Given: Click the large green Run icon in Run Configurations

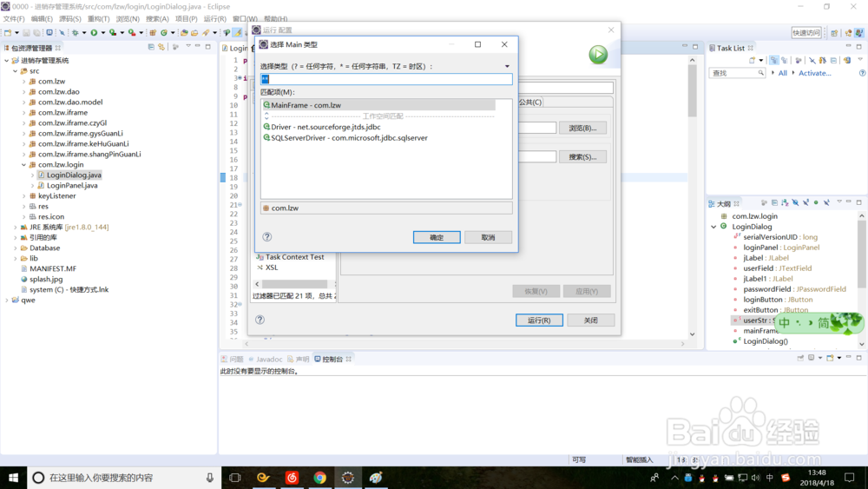Looking at the screenshot, I should pos(598,54).
